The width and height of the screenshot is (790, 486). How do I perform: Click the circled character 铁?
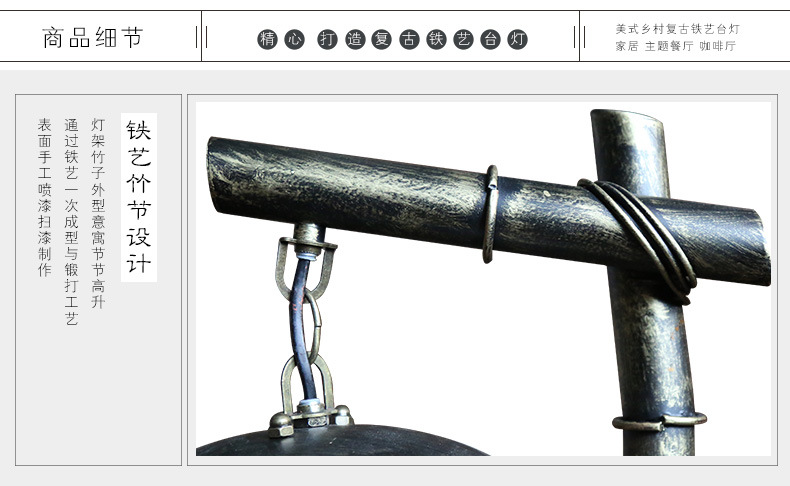click(x=436, y=39)
